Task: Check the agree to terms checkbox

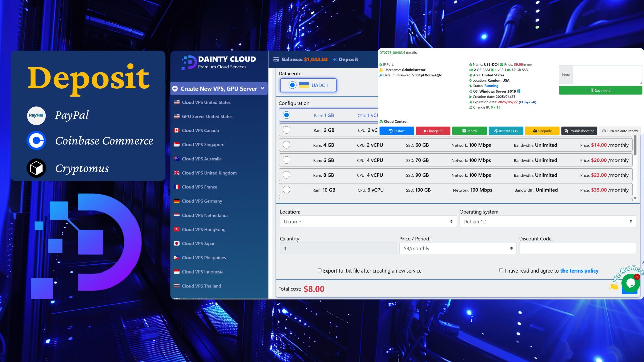Action: coord(501,270)
